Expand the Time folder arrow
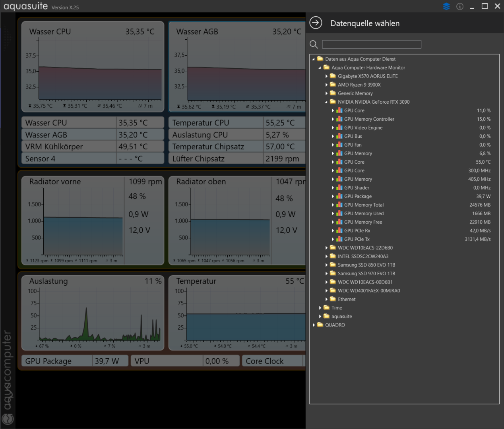Image resolution: width=504 pixels, height=429 pixels. coord(320,308)
